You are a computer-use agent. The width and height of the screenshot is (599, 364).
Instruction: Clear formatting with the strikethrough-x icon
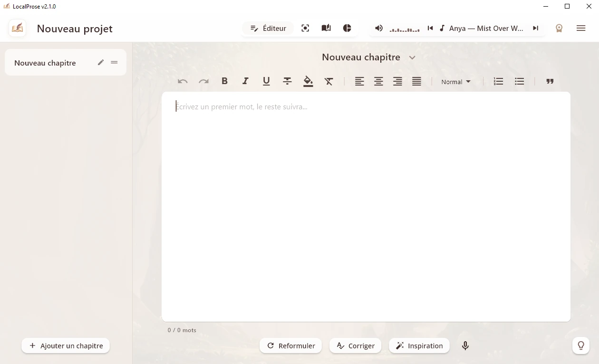click(x=329, y=81)
